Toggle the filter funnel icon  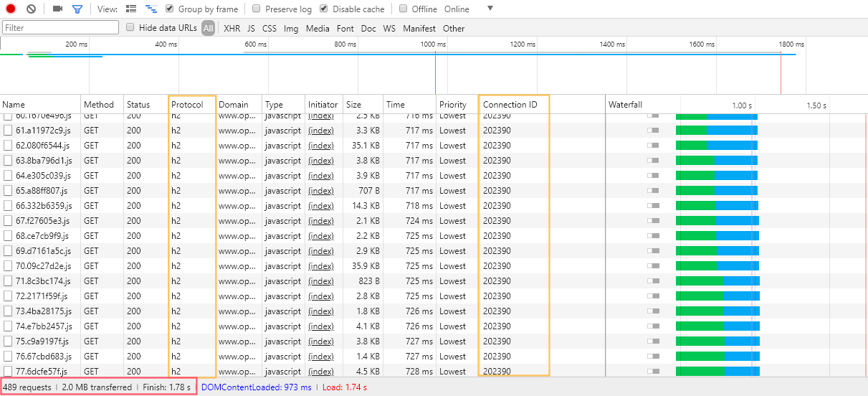coord(77,9)
